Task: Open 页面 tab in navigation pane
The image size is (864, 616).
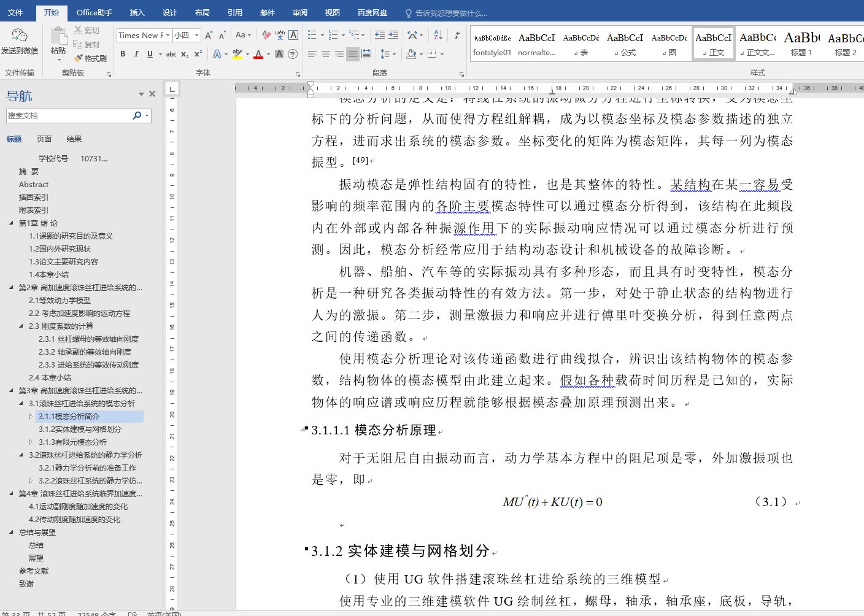Action: click(44, 139)
